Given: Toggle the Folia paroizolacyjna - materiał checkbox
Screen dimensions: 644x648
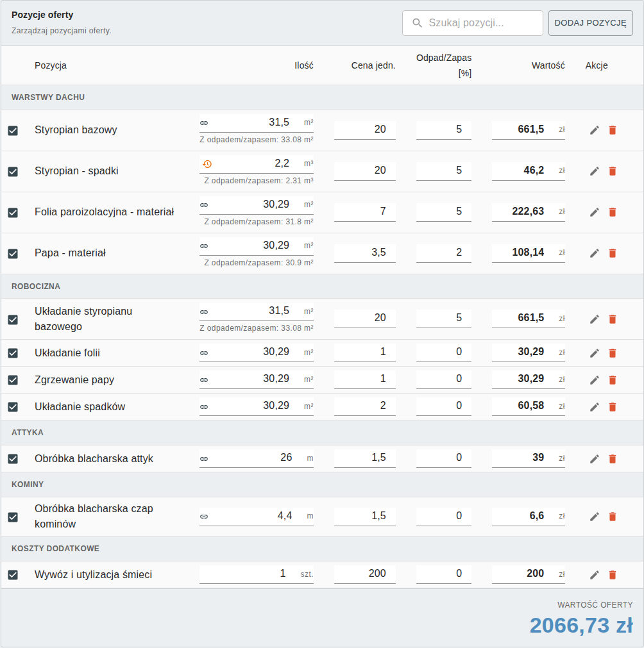Looking at the screenshot, I should click(x=13, y=212).
